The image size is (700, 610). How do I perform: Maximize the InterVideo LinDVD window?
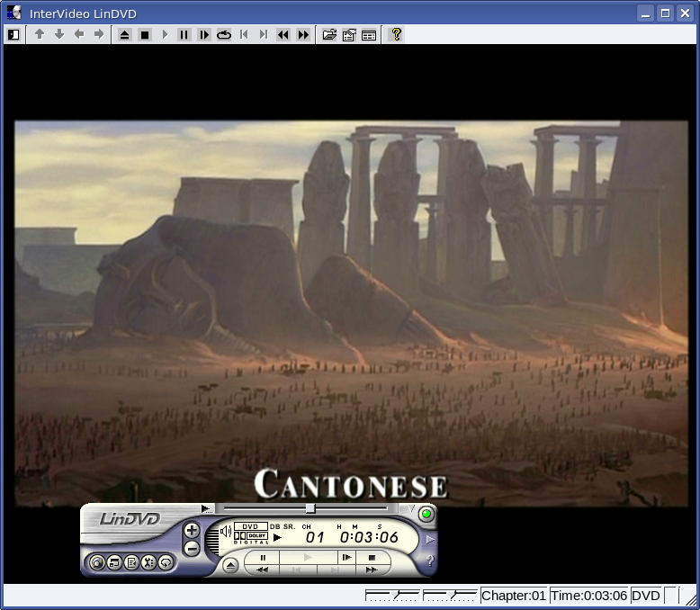665,13
